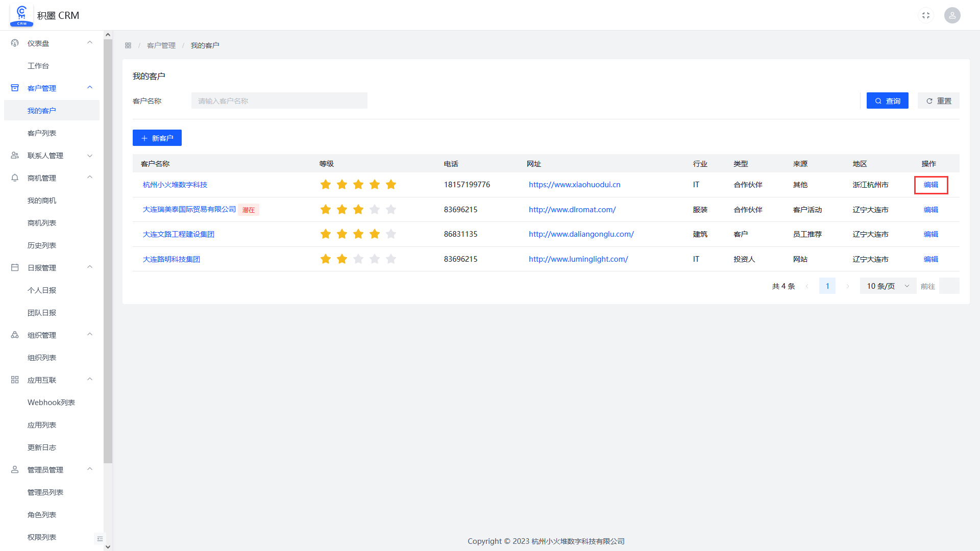
Task: Click the 日报管理 calendar icon
Action: pyautogui.click(x=15, y=268)
